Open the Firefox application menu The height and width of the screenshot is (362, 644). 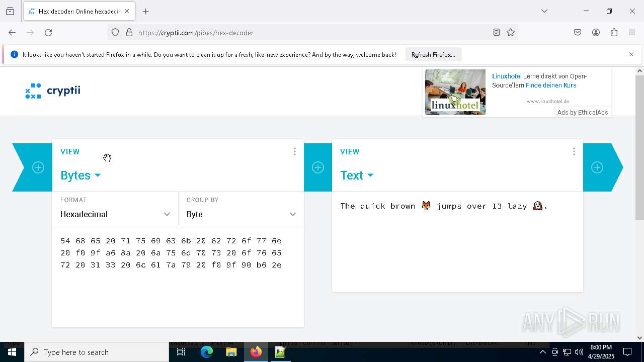pyautogui.click(x=632, y=33)
